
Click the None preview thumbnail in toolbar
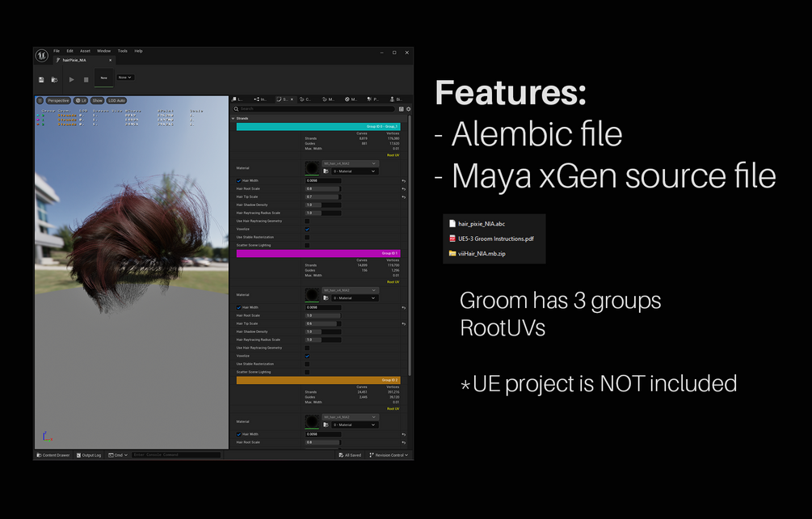pos(104,78)
